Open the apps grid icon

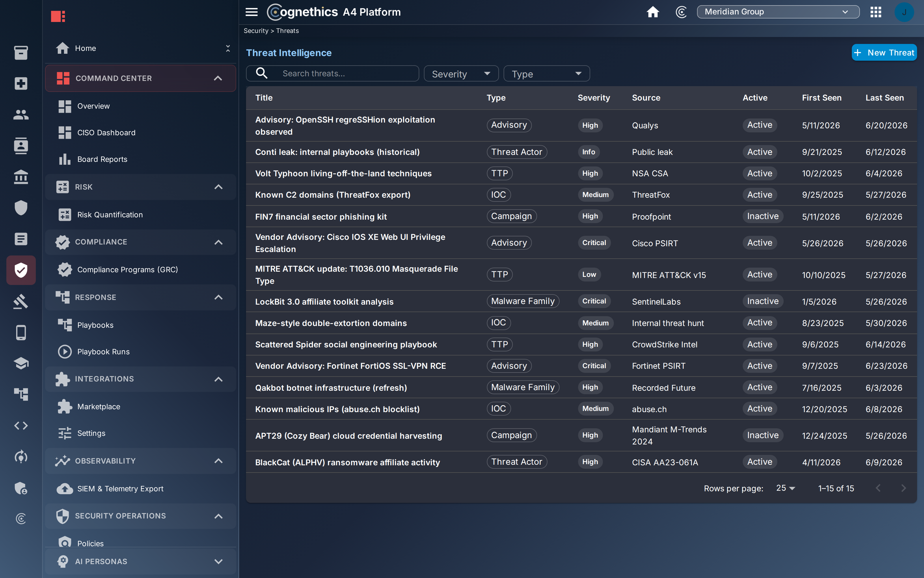(875, 12)
